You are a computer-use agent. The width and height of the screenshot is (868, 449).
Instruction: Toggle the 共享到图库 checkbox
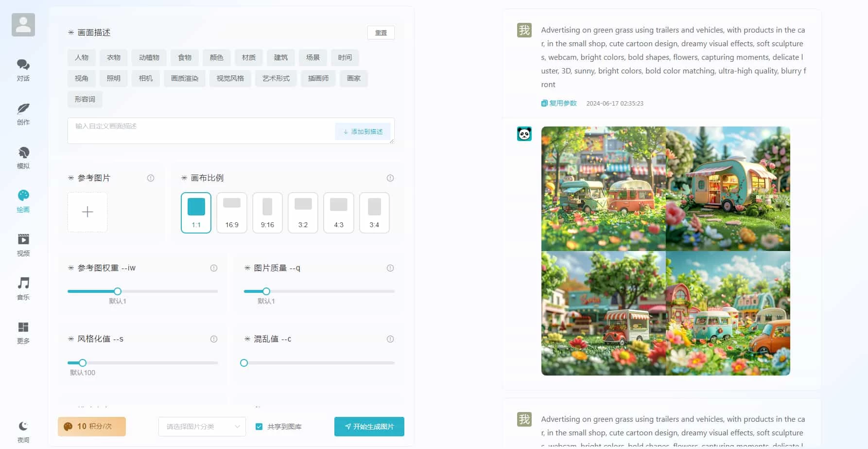(259, 426)
